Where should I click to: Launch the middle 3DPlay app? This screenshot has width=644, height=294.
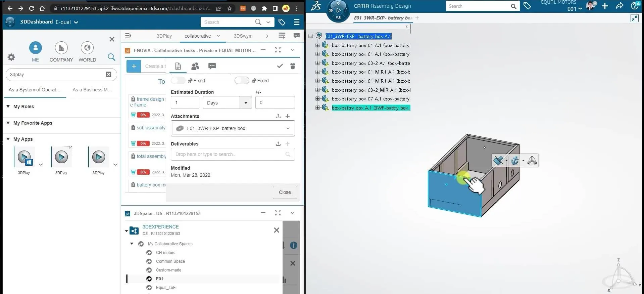click(x=61, y=157)
